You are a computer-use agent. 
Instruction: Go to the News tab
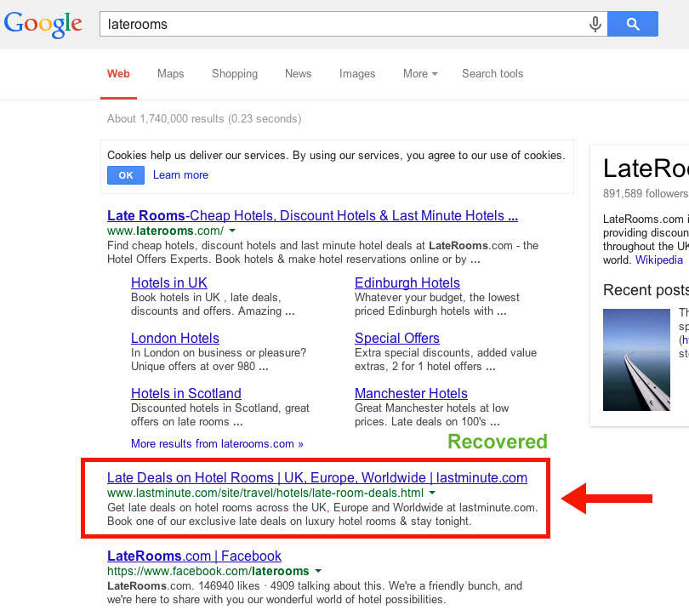click(299, 74)
